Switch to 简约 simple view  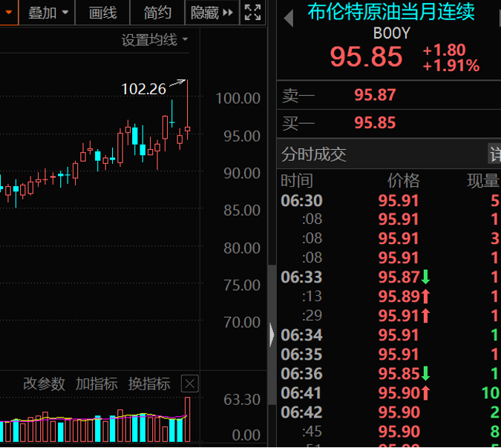coord(157,13)
